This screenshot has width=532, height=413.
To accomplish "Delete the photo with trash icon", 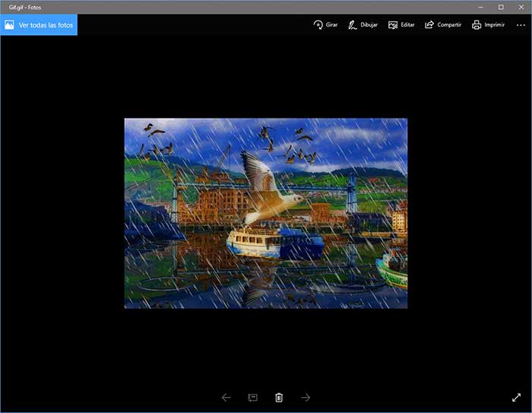I will (279, 397).
